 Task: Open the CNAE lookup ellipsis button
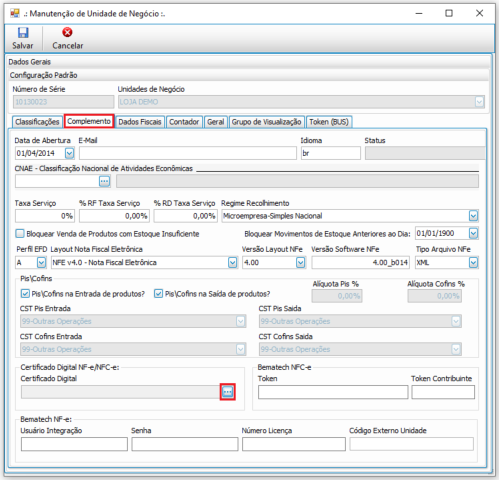(105, 181)
